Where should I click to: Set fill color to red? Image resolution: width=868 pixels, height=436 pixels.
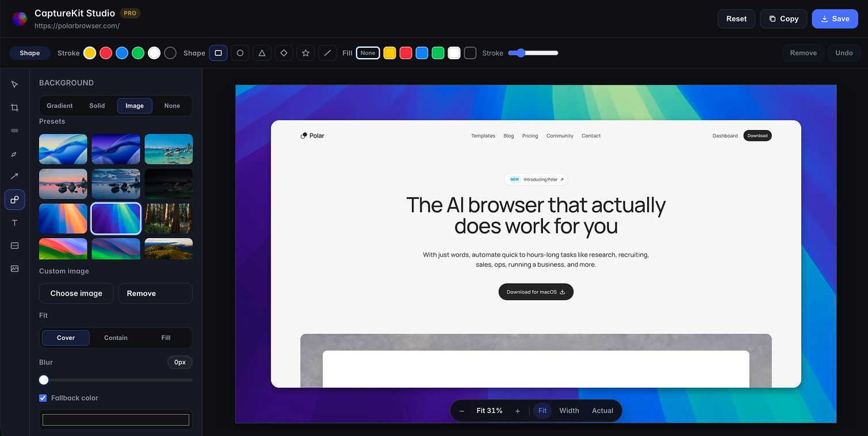[x=406, y=53]
